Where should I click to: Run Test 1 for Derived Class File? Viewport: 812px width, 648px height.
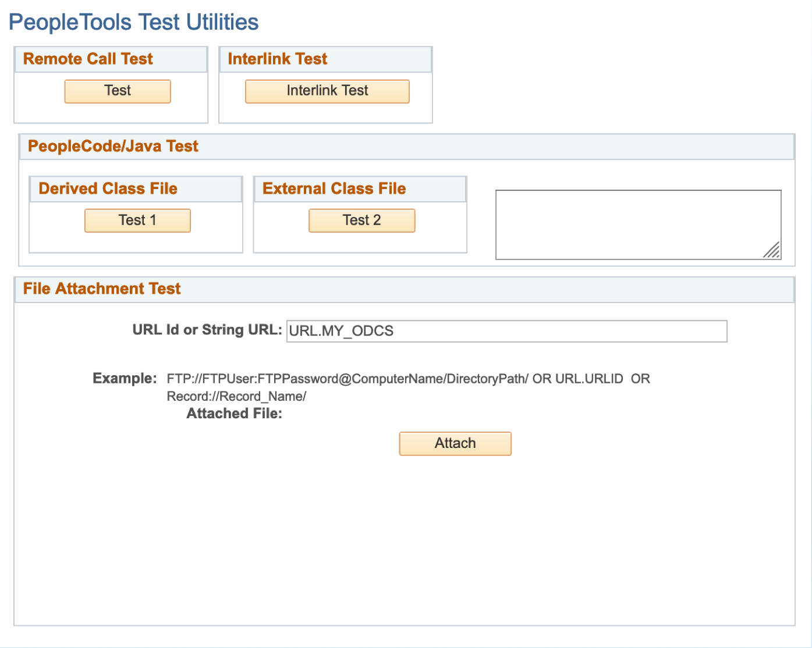137,220
